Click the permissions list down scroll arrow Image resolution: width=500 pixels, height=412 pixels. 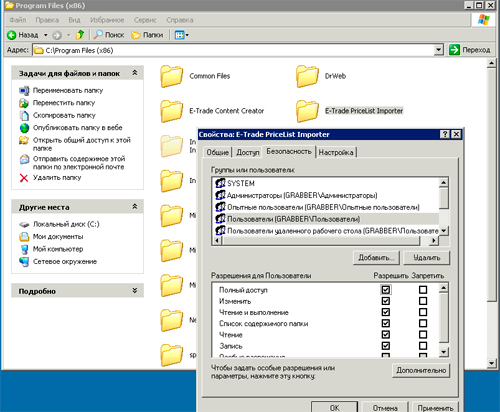[444, 352]
